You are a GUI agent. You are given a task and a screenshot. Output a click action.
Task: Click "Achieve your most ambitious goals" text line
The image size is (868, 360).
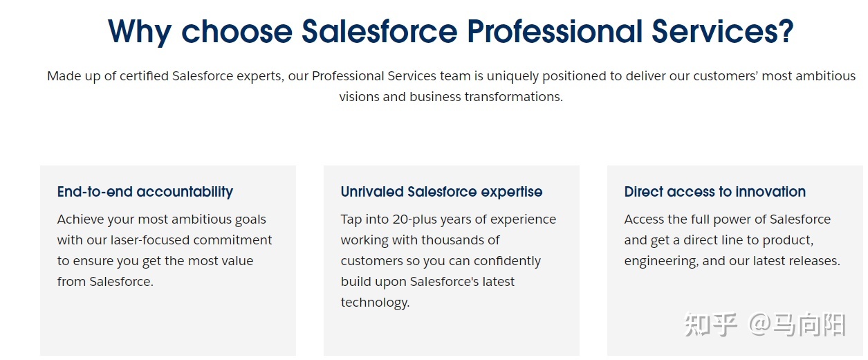(x=162, y=219)
